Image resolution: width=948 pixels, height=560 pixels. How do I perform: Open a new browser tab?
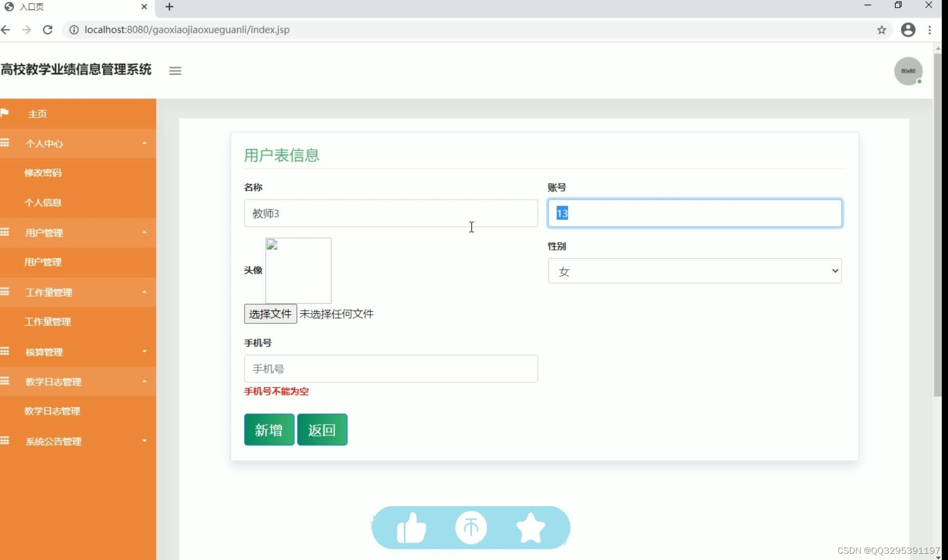pos(169,7)
